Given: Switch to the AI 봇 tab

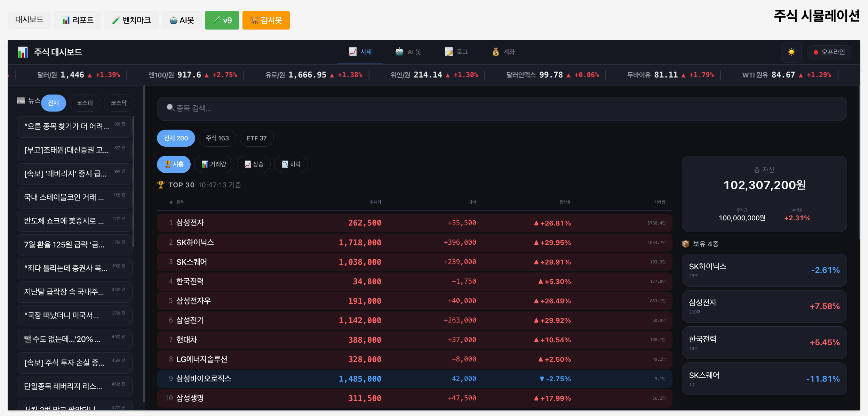Looking at the screenshot, I should tap(408, 52).
